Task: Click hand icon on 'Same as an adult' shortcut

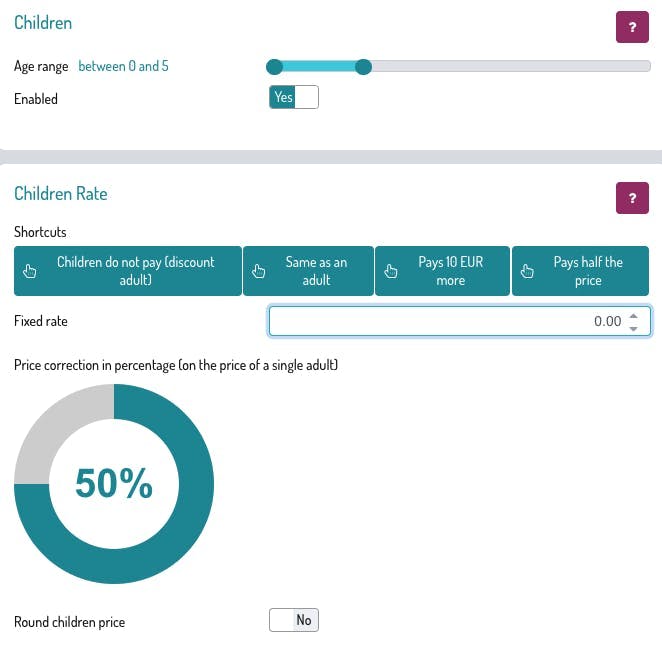Action: 258,271
